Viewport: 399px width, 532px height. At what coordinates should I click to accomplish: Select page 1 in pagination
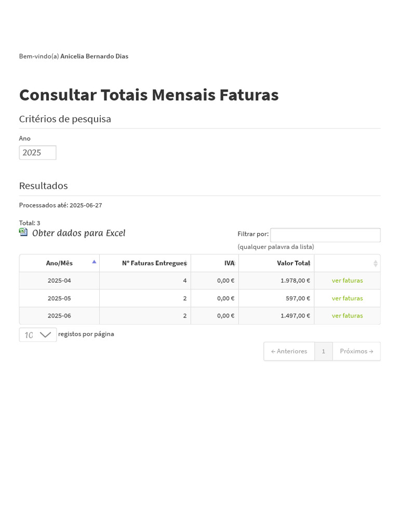pos(323,351)
